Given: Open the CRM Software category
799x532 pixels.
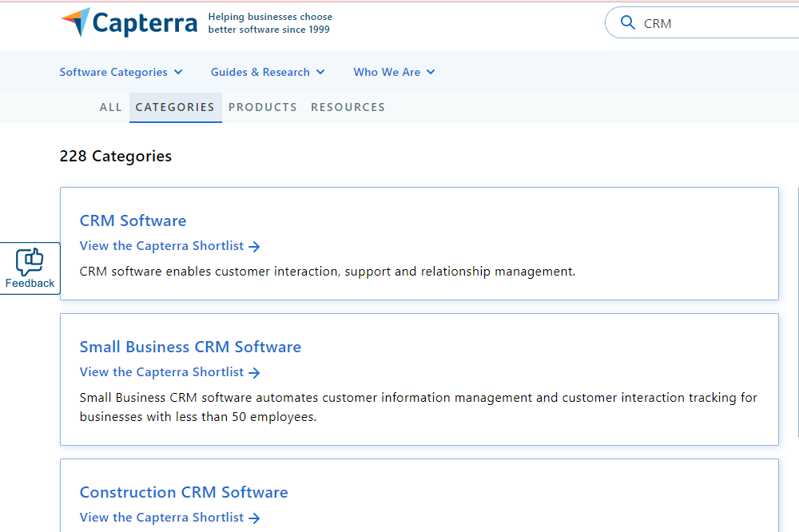Looking at the screenshot, I should click(x=133, y=220).
